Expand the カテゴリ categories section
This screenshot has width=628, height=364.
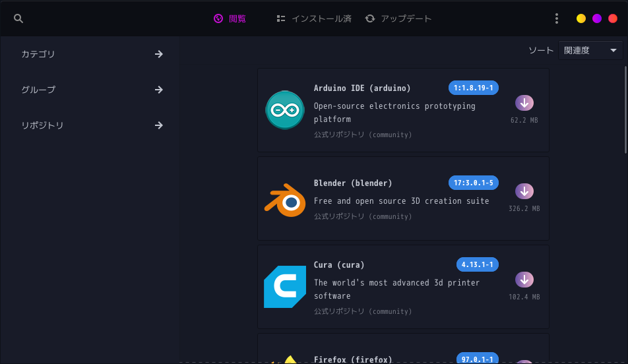point(92,54)
